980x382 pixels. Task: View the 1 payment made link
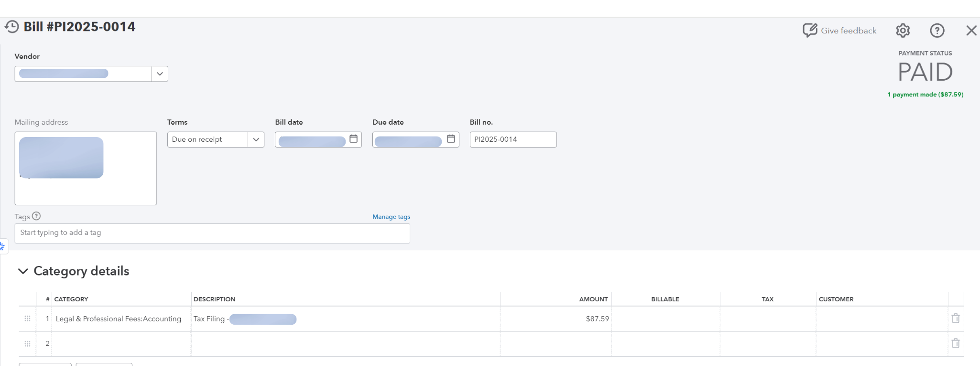click(x=925, y=95)
